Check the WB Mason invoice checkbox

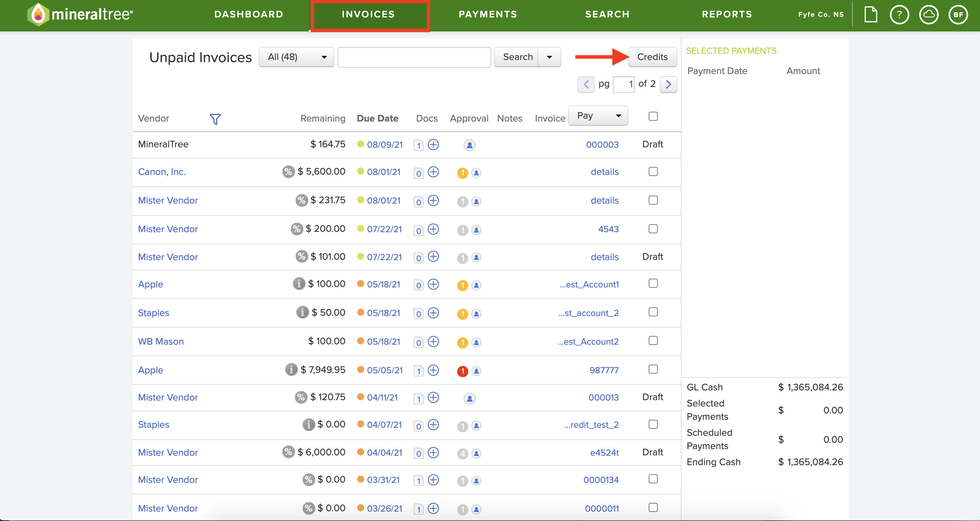[653, 340]
